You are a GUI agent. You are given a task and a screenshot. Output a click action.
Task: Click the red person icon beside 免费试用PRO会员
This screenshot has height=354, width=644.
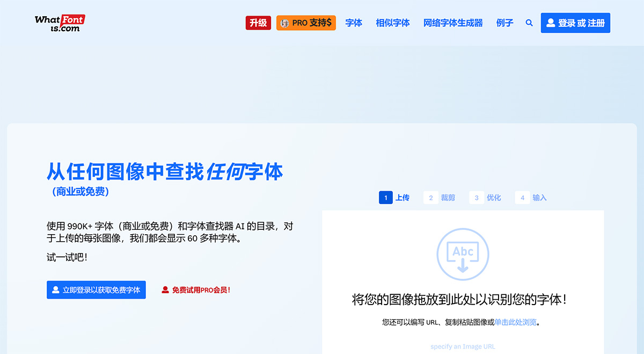click(x=165, y=289)
